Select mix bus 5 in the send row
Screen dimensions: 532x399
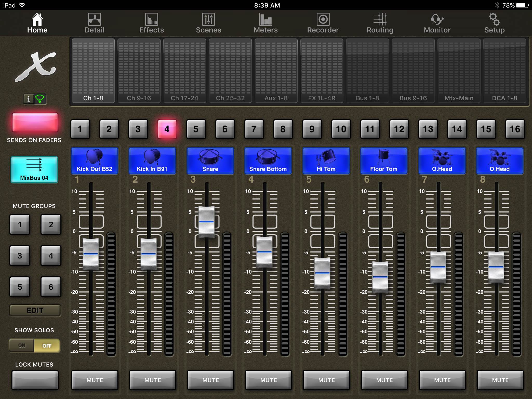(x=196, y=129)
